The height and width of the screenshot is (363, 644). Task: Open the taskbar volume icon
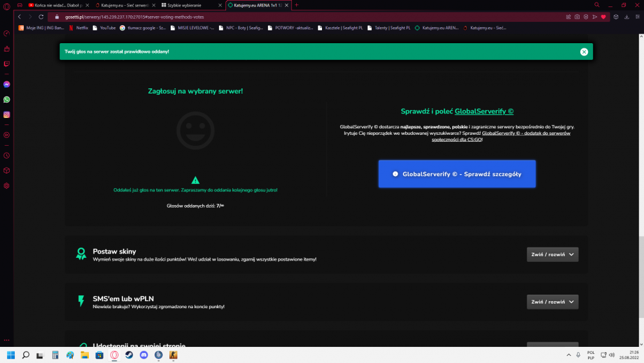(x=612, y=355)
